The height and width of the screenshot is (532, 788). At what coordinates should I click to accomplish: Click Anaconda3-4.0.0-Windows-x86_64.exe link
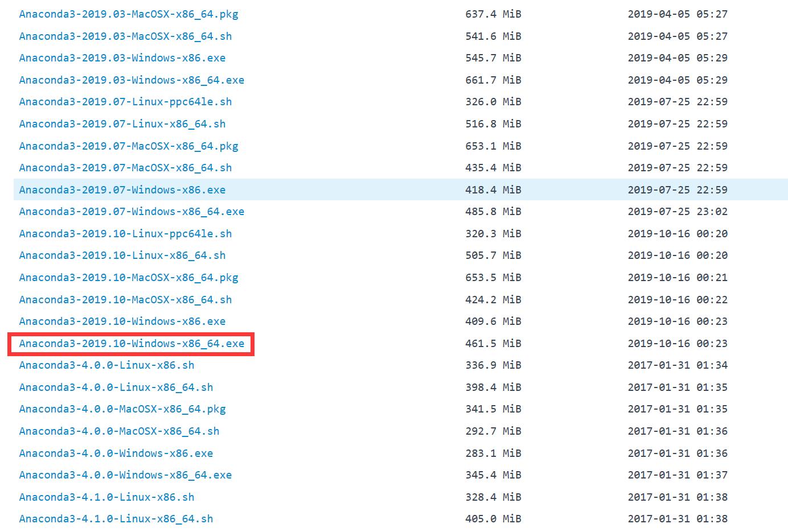tap(125, 475)
